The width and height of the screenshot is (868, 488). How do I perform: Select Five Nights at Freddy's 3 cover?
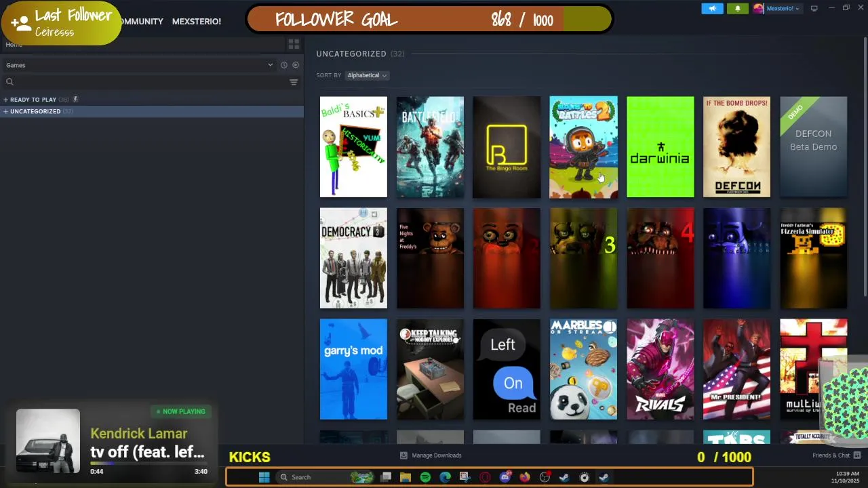583,258
